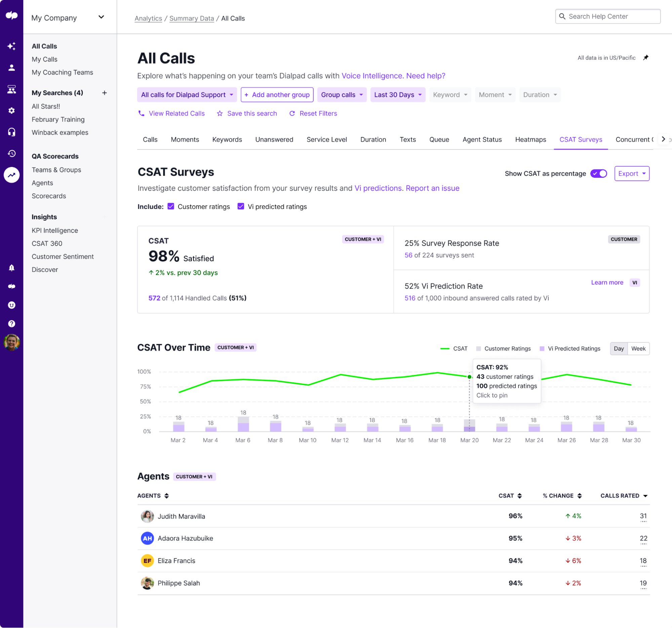The height and width of the screenshot is (628, 672).
Task: Expand the Group calls filter
Action: (342, 95)
